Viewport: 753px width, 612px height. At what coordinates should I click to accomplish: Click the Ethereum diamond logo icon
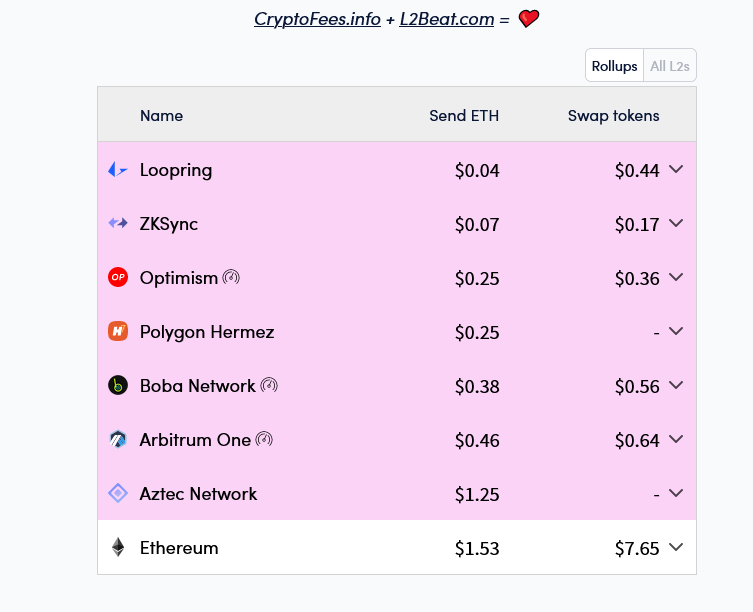[118, 547]
